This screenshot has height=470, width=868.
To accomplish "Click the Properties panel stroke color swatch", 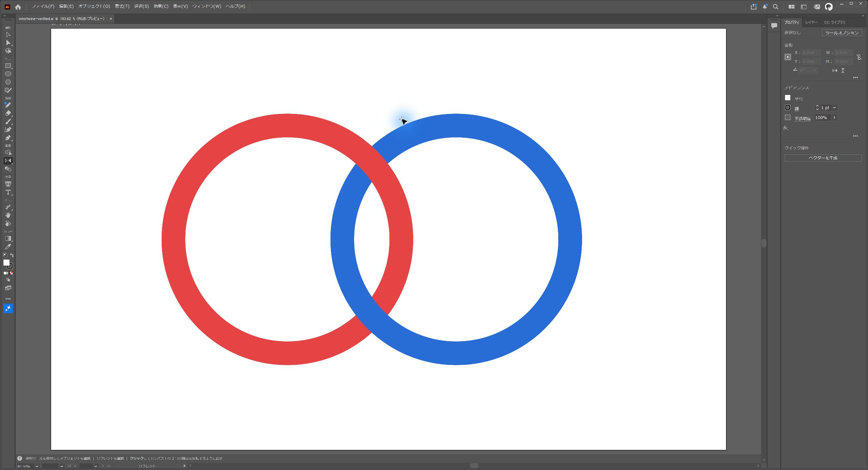I will click(788, 108).
